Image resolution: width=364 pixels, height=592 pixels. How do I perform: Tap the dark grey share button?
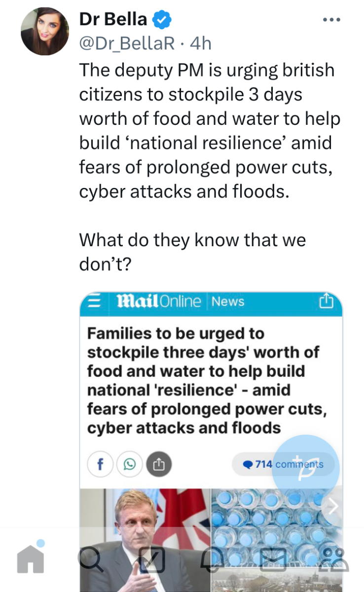(x=158, y=464)
